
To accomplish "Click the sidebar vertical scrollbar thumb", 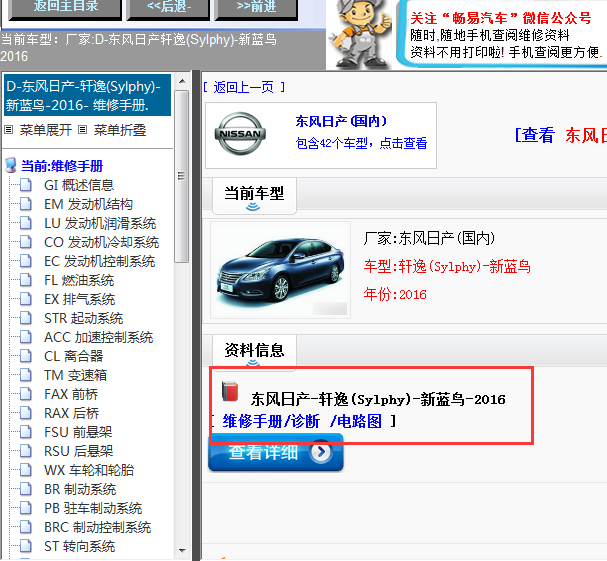I will pos(182,176).
